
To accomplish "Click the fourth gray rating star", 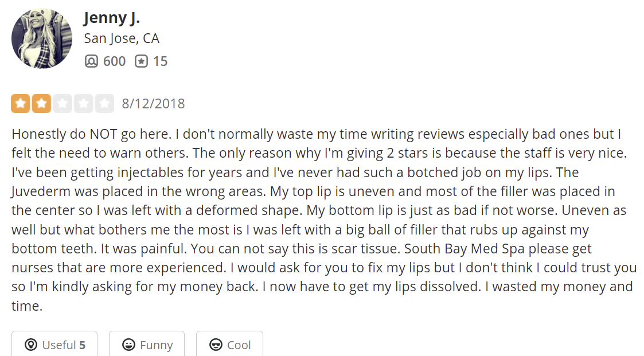I will (x=83, y=103).
